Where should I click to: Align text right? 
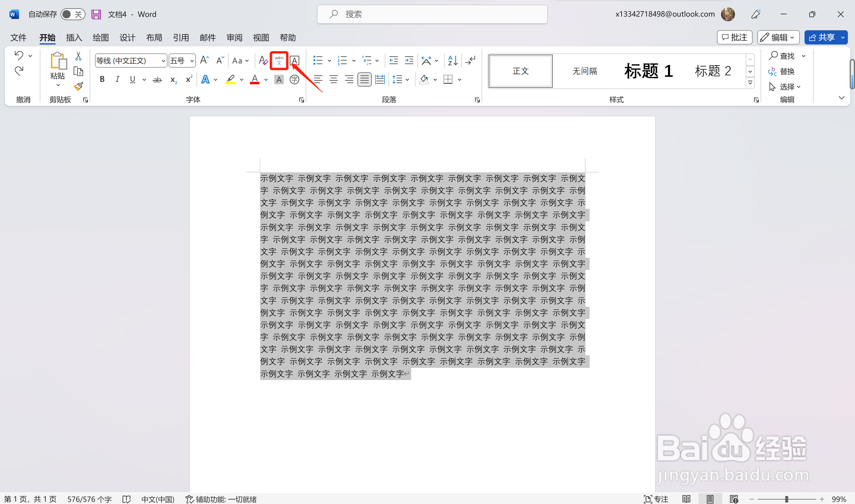[x=349, y=80]
